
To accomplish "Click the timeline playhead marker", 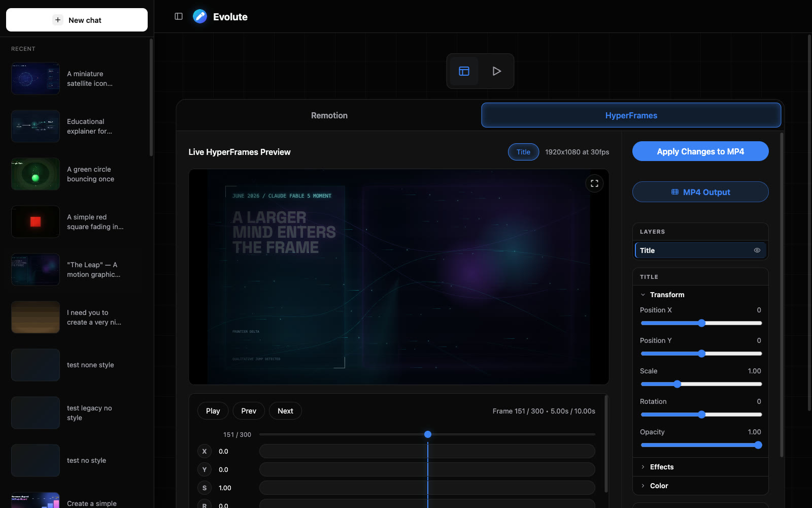I will point(428,434).
